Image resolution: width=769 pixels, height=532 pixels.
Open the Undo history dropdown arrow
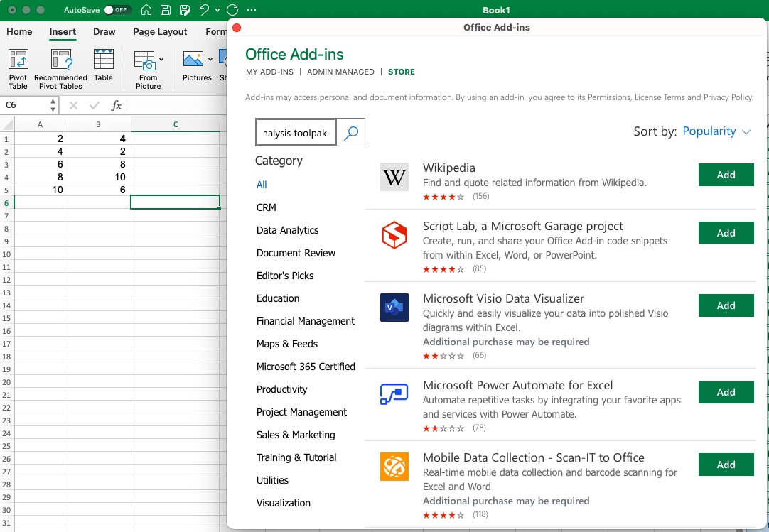tap(217, 10)
